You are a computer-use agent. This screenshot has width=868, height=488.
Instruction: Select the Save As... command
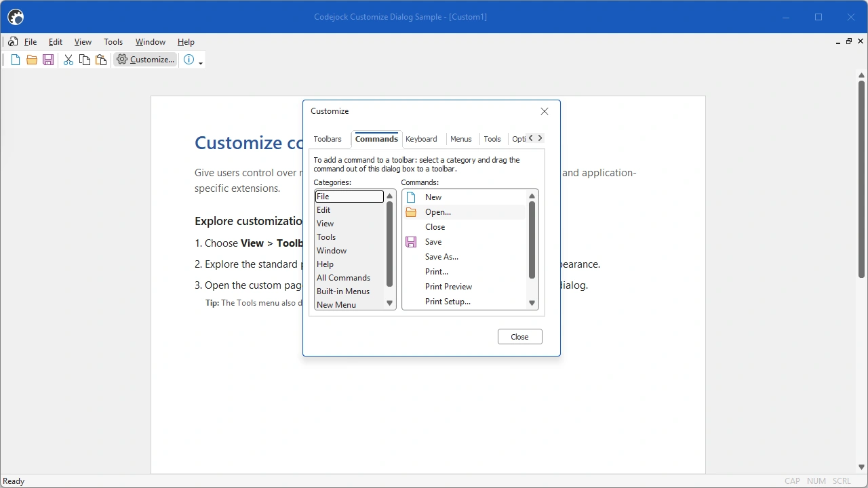click(x=465, y=257)
